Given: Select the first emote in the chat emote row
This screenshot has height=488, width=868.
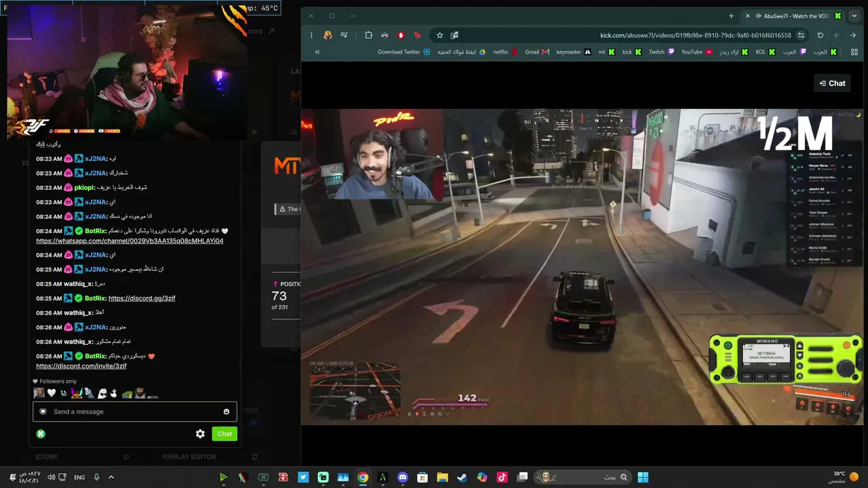Looking at the screenshot, I should (39, 393).
